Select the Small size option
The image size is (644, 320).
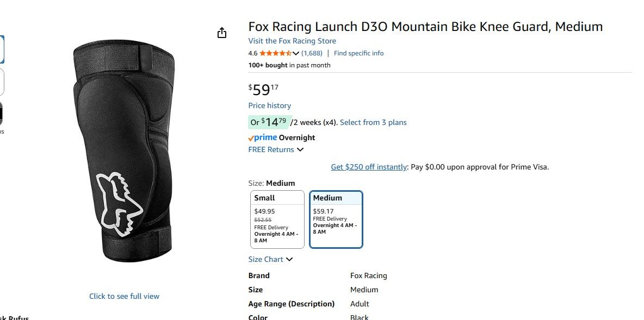pos(277,219)
